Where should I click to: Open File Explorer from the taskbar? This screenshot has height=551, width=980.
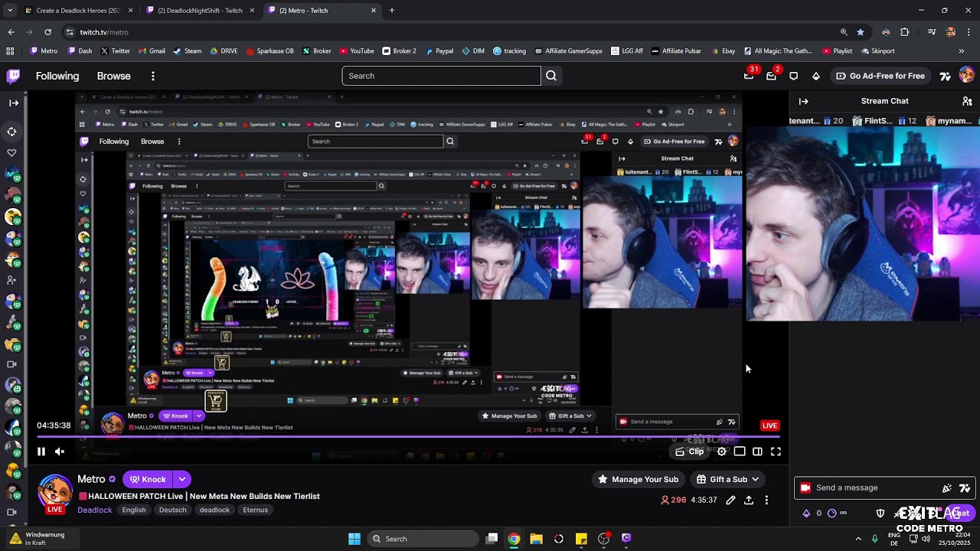[x=536, y=539]
